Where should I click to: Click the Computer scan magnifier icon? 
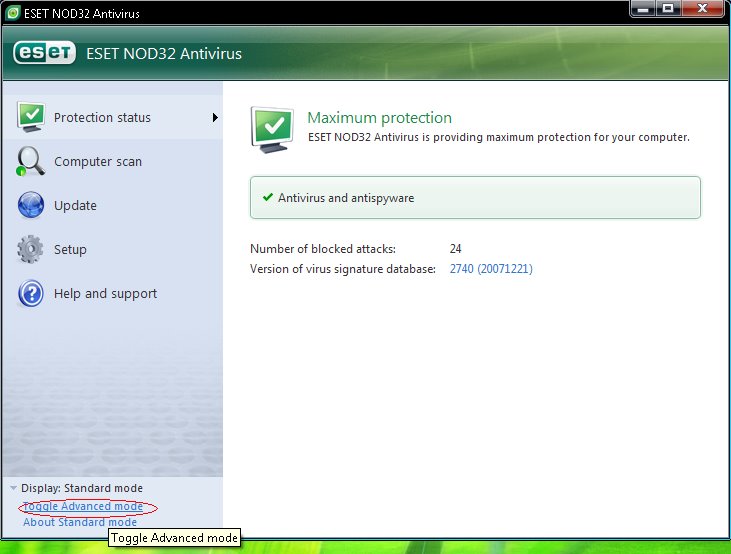(30, 161)
